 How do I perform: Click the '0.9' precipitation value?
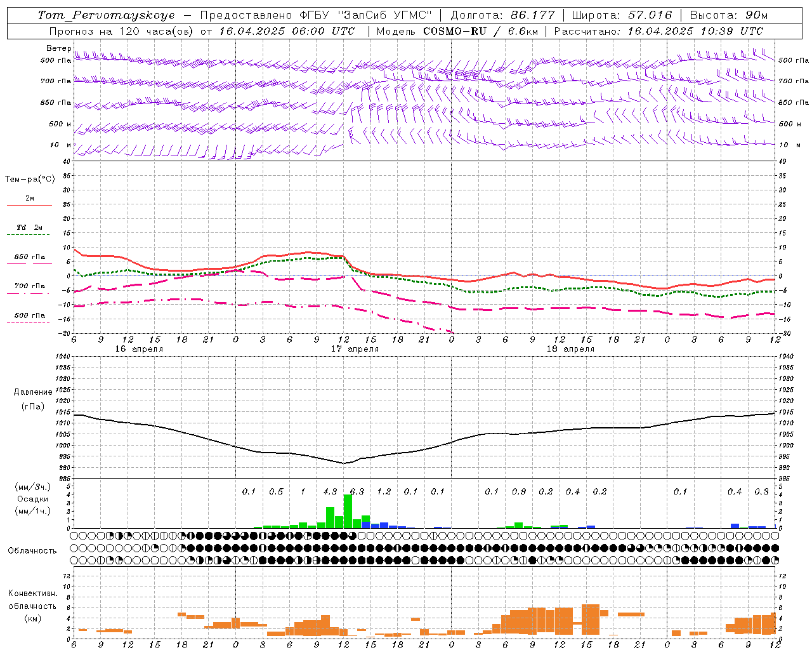pyautogui.click(x=519, y=492)
